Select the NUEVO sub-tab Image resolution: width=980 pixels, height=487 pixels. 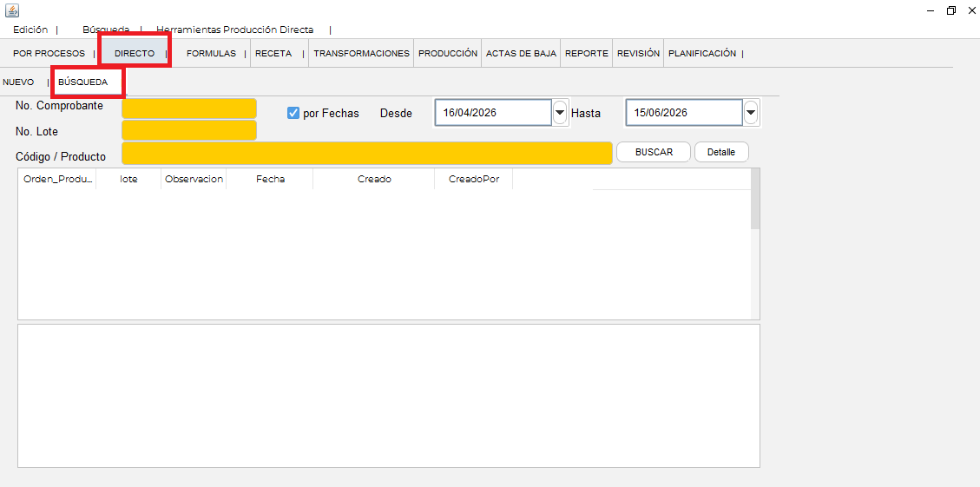tap(18, 82)
